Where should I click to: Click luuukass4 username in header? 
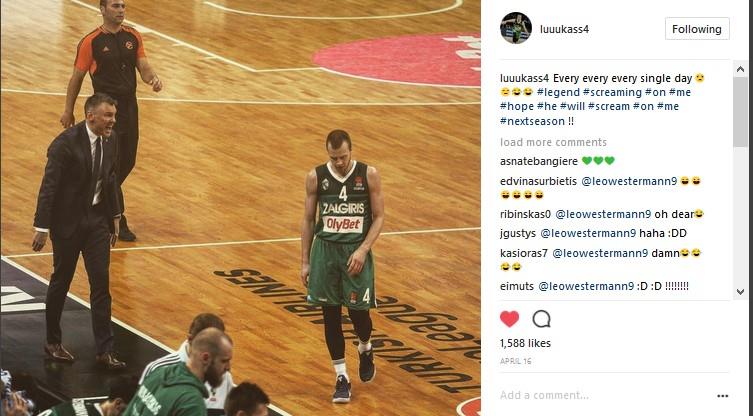(564, 29)
